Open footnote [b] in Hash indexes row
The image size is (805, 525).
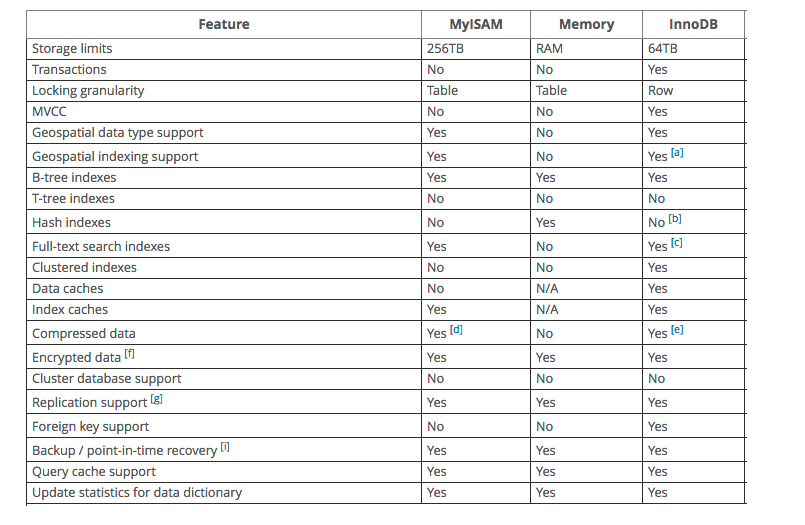[x=675, y=219]
